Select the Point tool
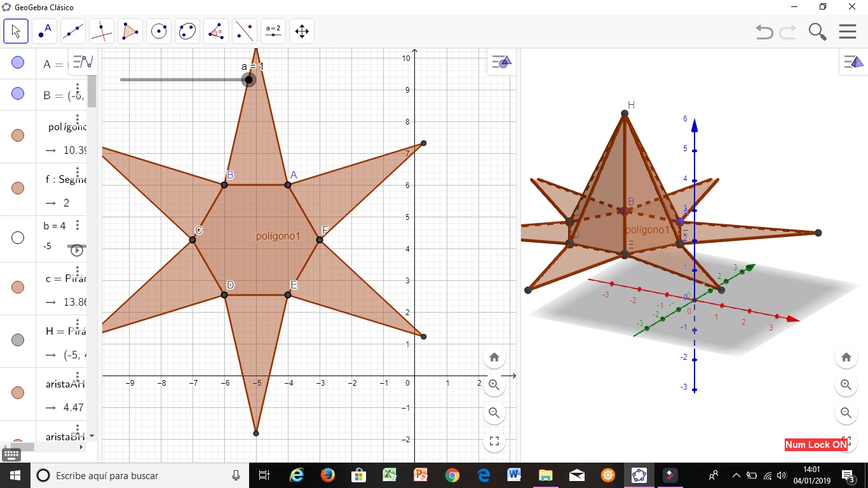The image size is (868, 488). click(44, 30)
